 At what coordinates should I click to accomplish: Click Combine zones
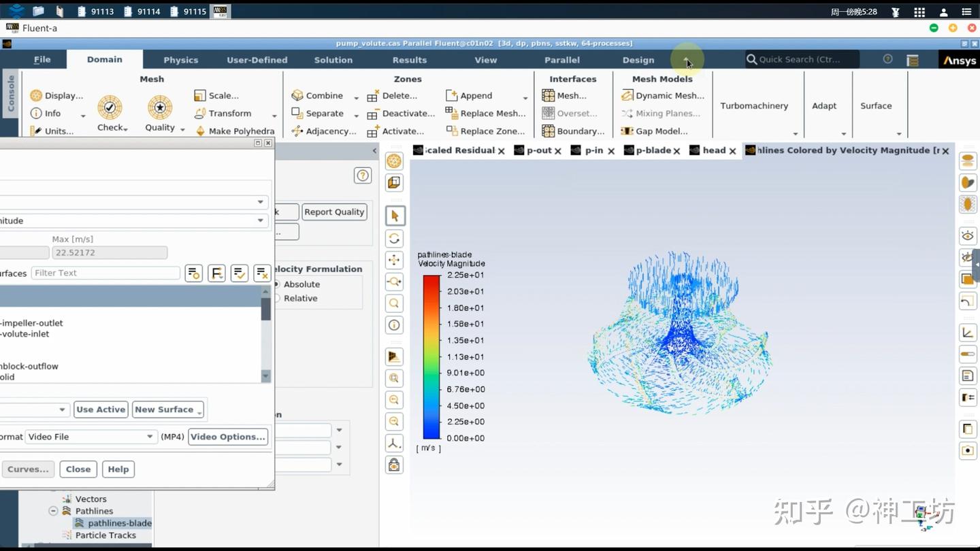pos(317,96)
